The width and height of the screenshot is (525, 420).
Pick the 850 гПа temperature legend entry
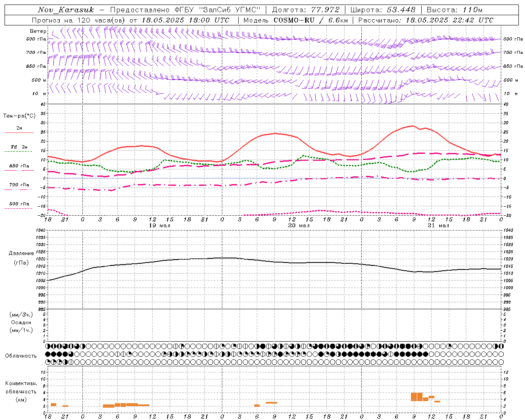(x=19, y=168)
